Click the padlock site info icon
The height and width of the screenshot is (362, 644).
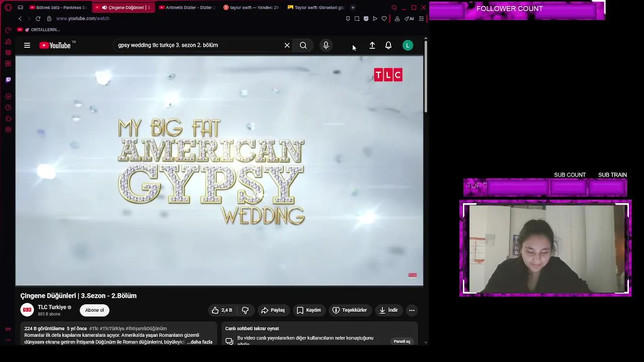[49, 19]
